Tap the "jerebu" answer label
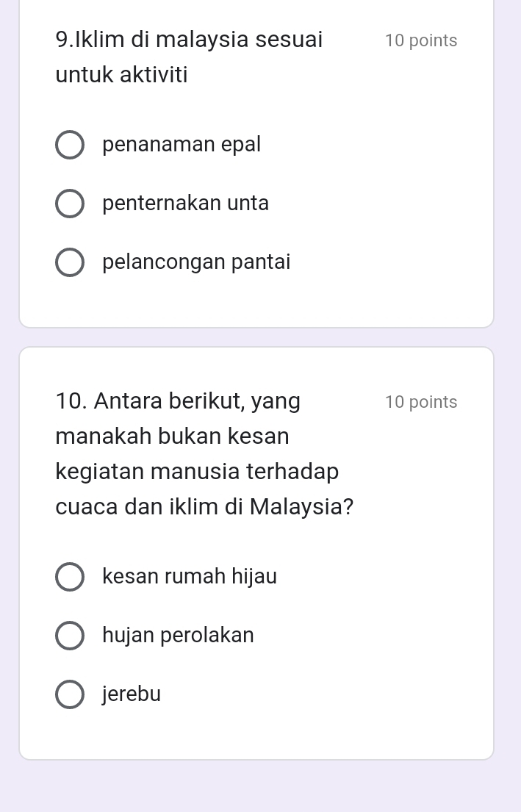The width and height of the screenshot is (521, 812). click(132, 694)
